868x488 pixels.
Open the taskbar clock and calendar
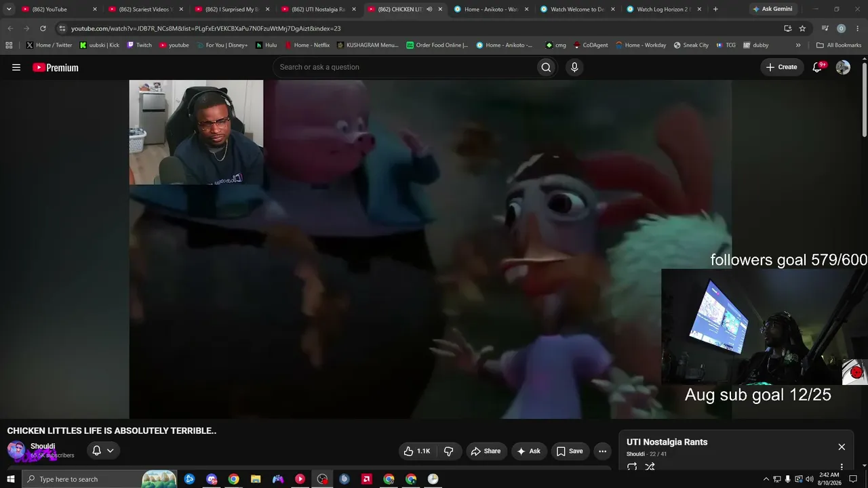tap(830, 479)
